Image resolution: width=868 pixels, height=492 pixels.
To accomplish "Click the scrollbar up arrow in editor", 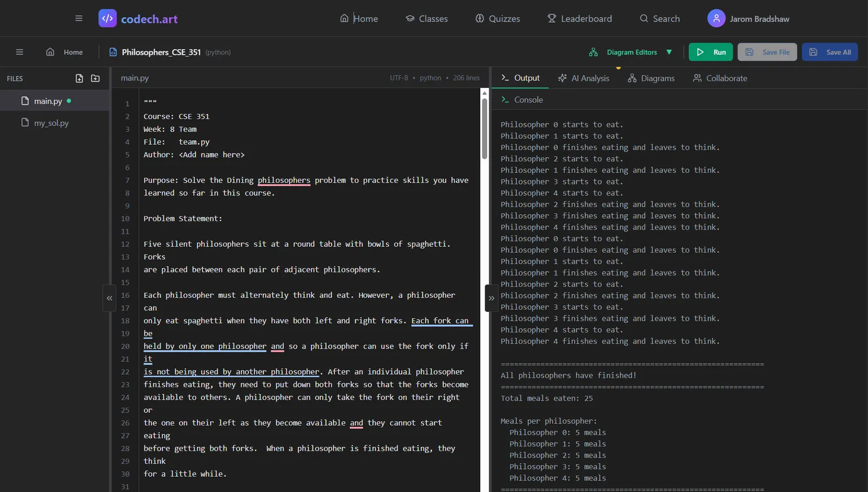I will [484, 93].
